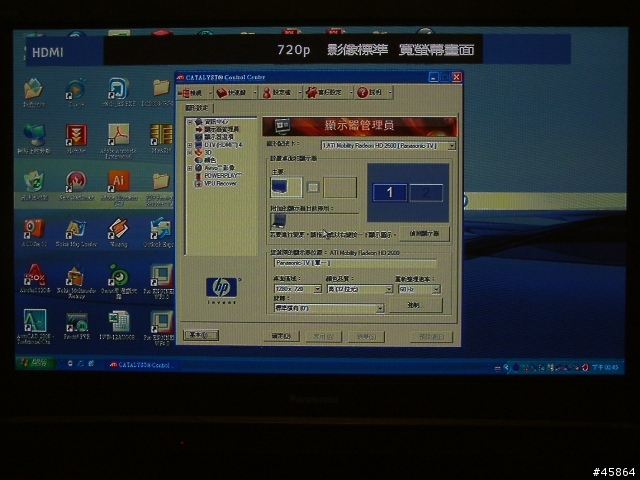Select the 圖形設定 (Graphics Settings) tab
This screenshot has height=480, width=640.
(x=197, y=108)
